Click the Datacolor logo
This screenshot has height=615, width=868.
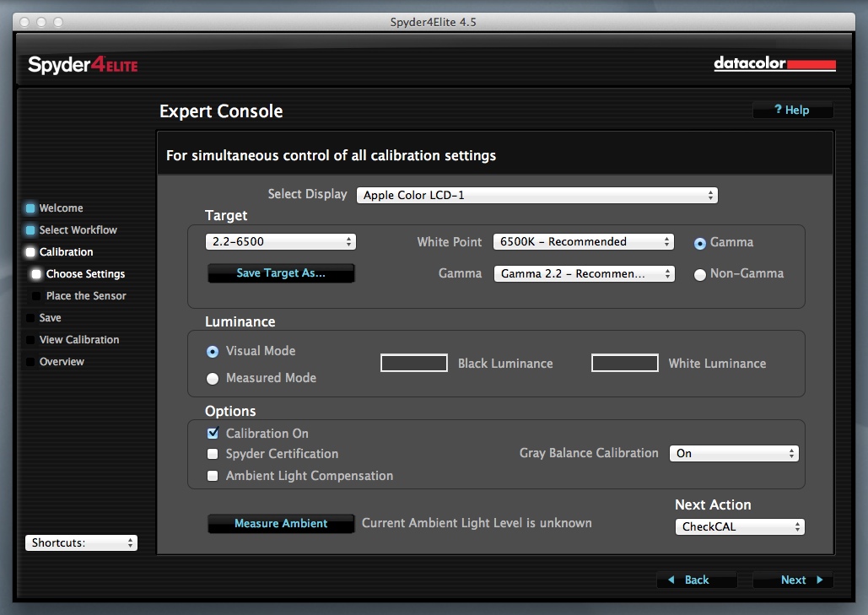tap(774, 64)
